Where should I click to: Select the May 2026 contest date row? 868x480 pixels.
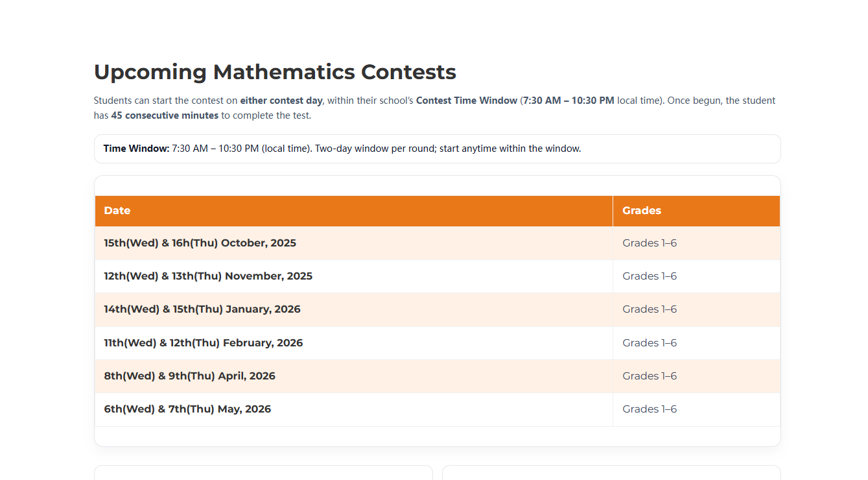coord(187,409)
